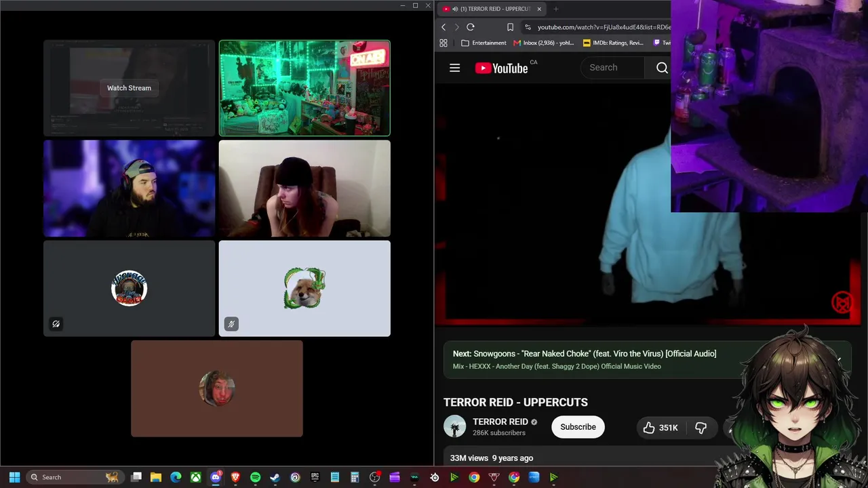Dislike the TERROR REID video
This screenshot has height=488, width=868.
[x=701, y=428]
